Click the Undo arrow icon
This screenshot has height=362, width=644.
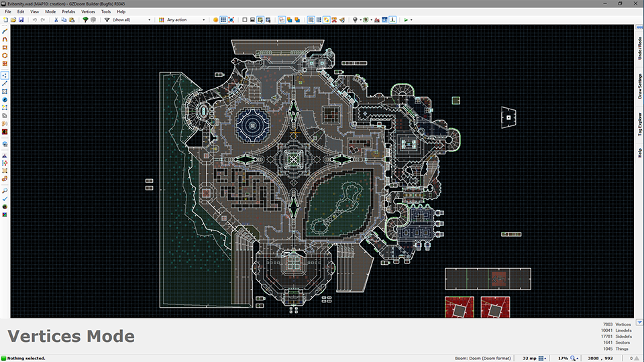34,19
